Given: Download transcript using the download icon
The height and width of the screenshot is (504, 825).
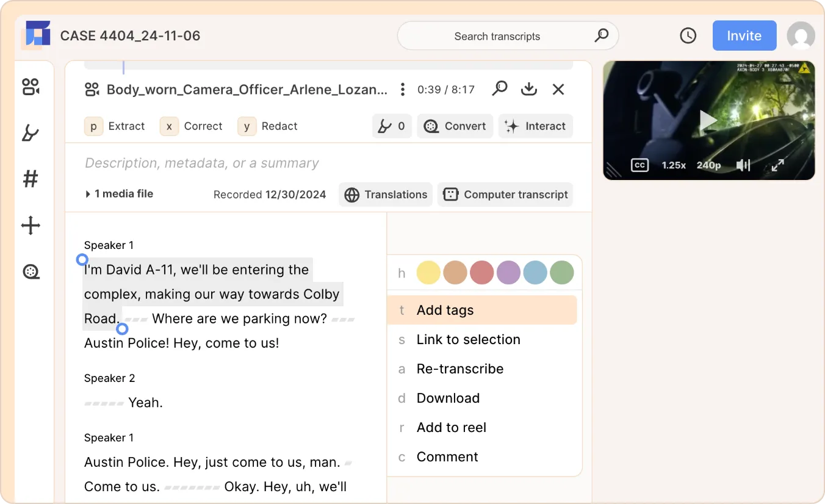Looking at the screenshot, I should [x=529, y=89].
